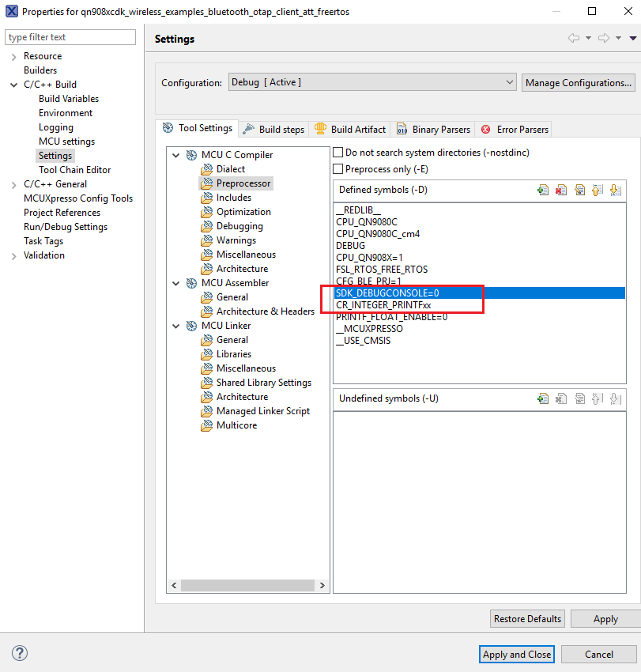Collapse the MCU C Compiler node
641x672 pixels.
tap(175, 155)
